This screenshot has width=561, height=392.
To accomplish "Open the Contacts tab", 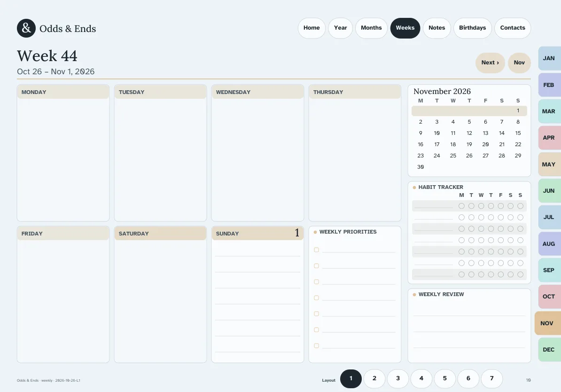I will coord(513,28).
